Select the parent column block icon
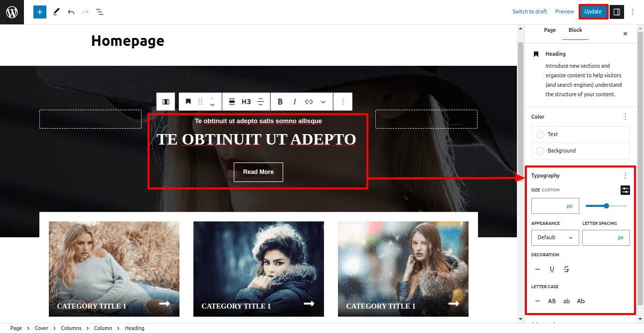 (x=166, y=102)
